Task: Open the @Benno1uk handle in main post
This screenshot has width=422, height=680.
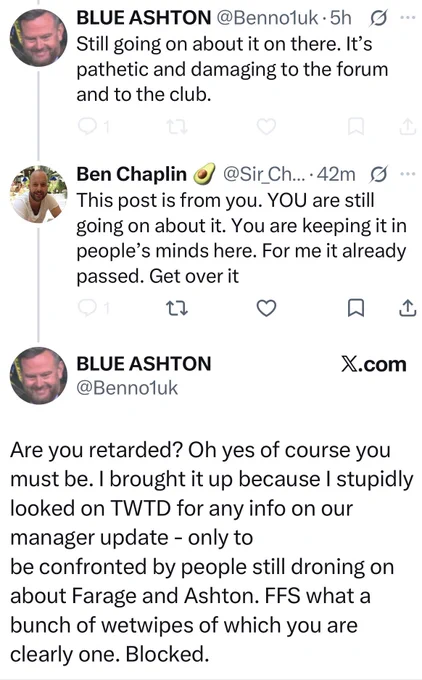Action: (x=127, y=388)
